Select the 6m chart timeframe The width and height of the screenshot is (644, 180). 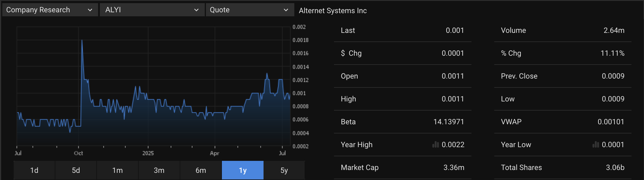201,170
